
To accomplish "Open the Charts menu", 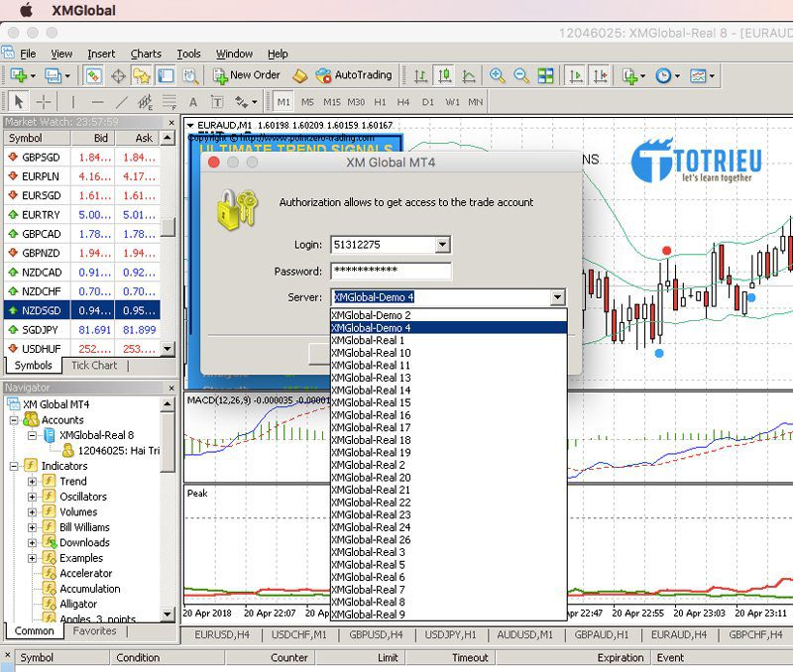I will click(x=146, y=54).
